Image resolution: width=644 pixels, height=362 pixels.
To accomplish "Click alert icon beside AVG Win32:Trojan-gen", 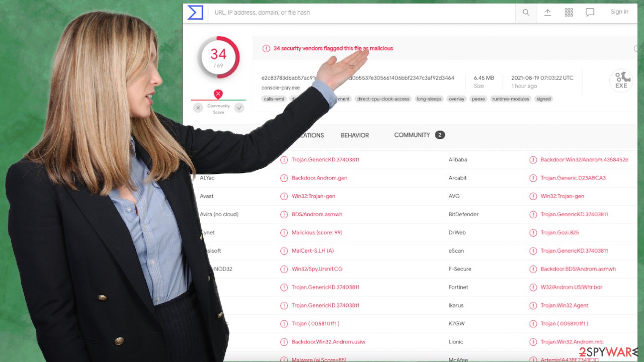I will coord(533,196).
